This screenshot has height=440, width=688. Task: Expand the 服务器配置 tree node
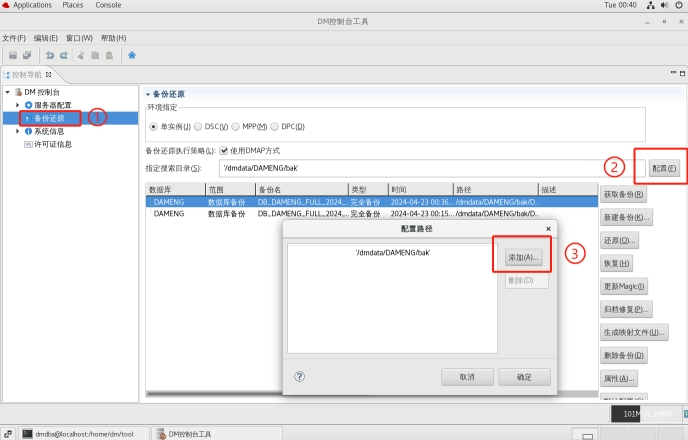pos(17,105)
